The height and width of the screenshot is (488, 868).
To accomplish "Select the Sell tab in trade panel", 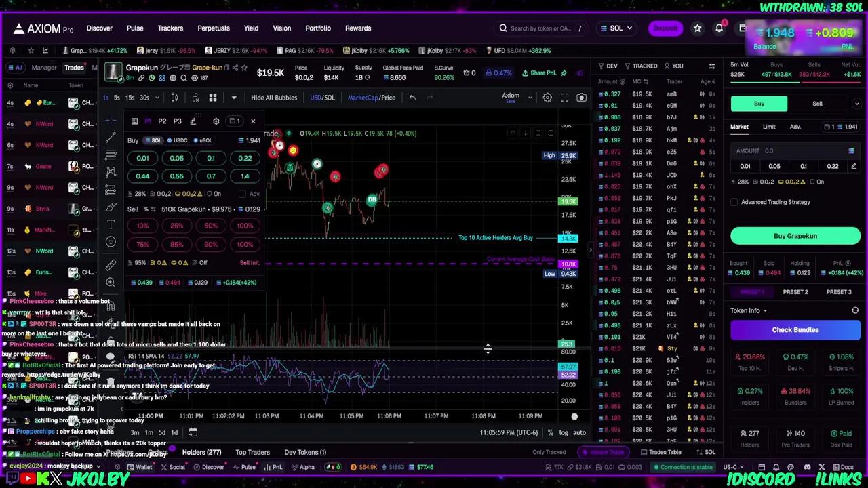I will (817, 104).
